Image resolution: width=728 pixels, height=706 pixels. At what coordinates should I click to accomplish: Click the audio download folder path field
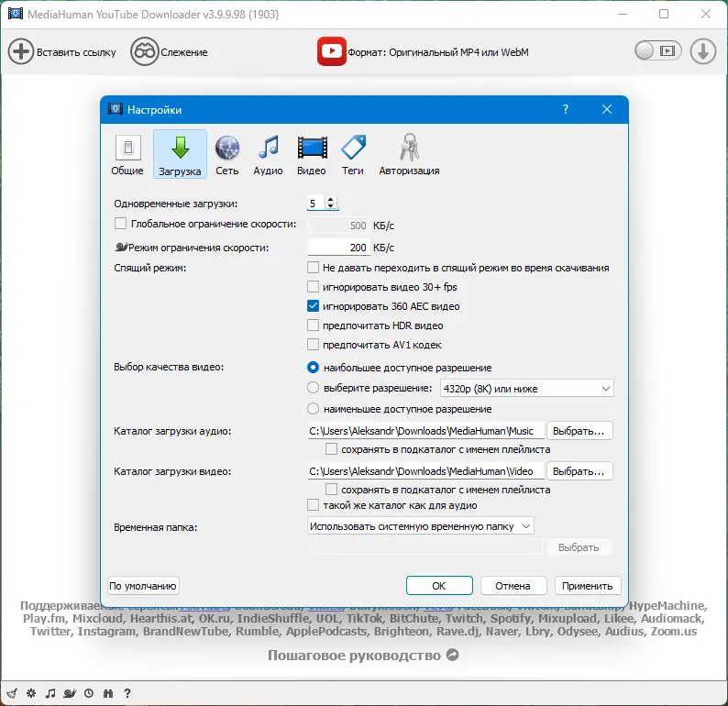coord(425,431)
